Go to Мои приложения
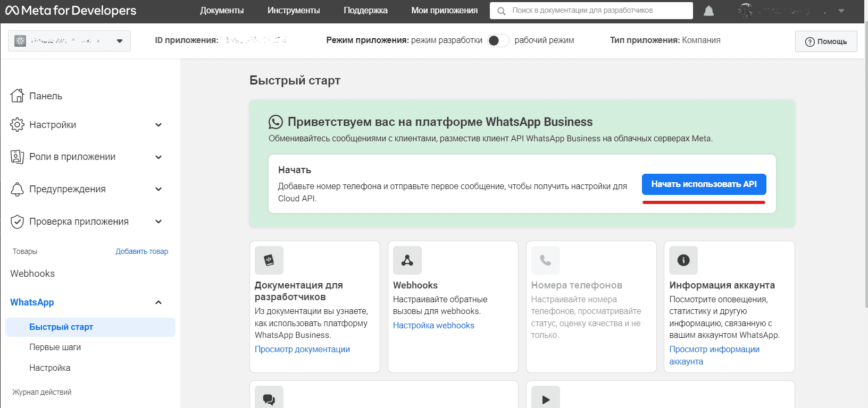The height and width of the screenshot is (408, 868). point(444,11)
